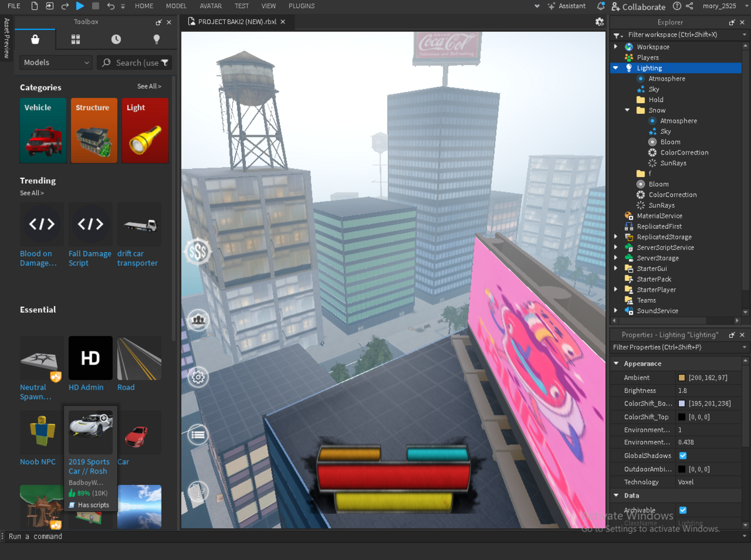Image resolution: width=751 pixels, height=560 pixels.
Task: Switch to the TEST ribbon tab
Action: pos(242,6)
